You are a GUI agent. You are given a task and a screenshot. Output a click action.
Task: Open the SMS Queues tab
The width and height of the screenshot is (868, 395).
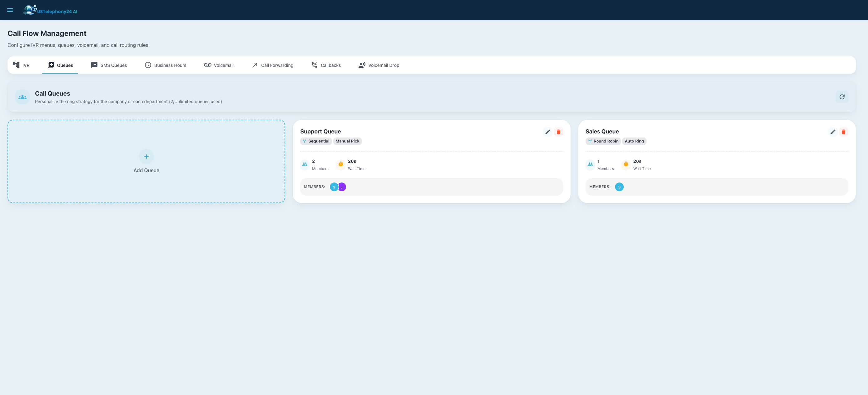[x=109, y=65]
